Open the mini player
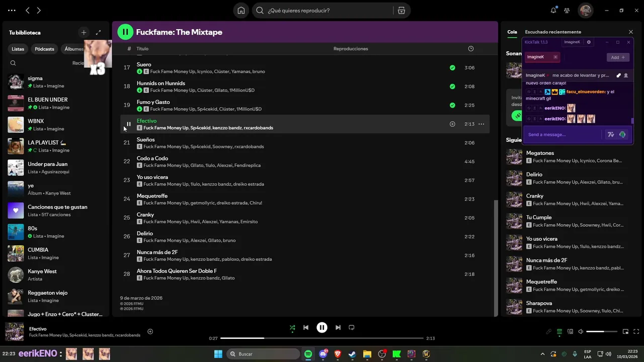 [x=626, y=332]
